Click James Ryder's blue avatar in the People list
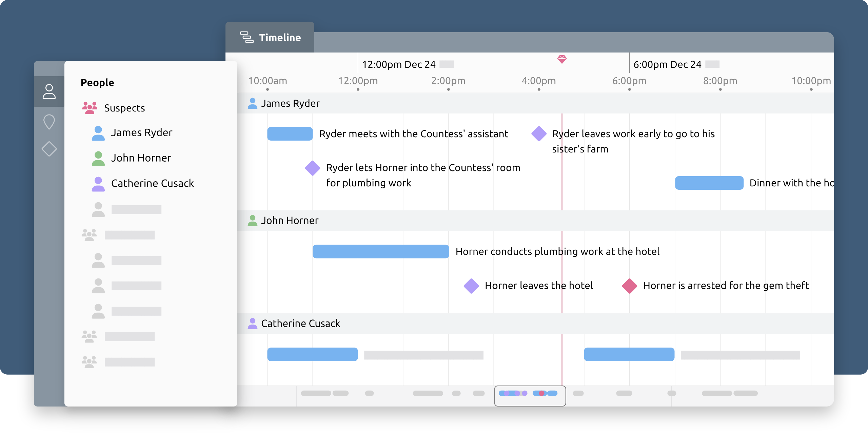This screenshot has width=868, height=437. (x=98, y=132)
